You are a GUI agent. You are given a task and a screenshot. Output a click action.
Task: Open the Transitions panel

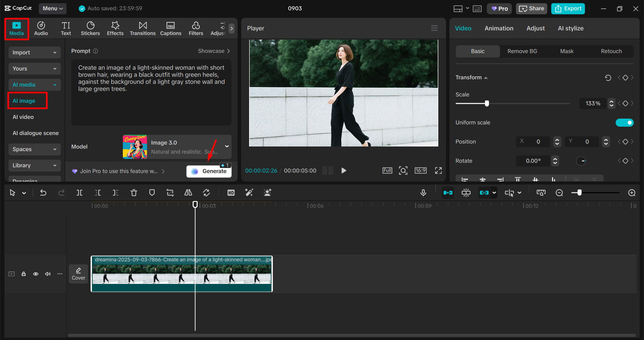[143, 28]
